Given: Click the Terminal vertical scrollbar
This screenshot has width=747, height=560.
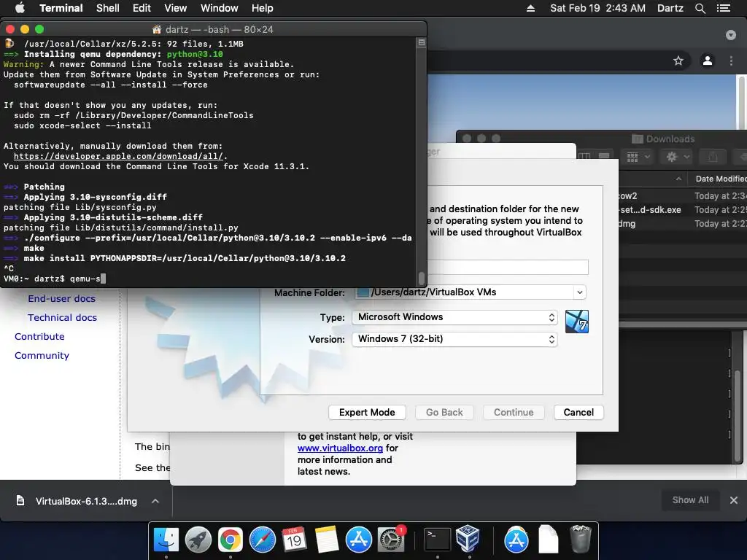Looking at the screenshot, I should tap(421, 278).
